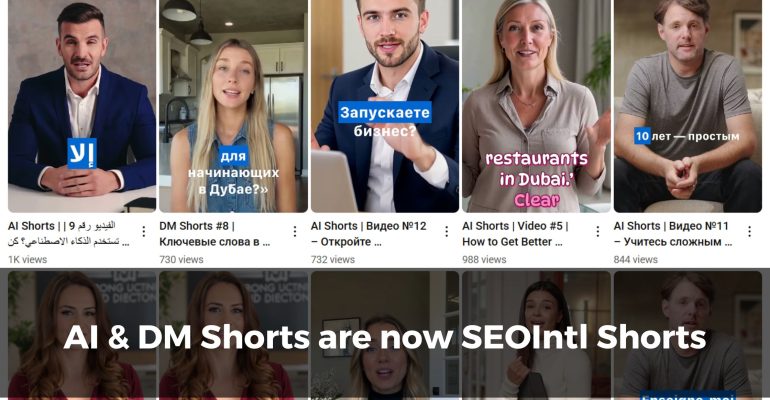Open title 'AI Shorts | Видео №12 – Откройте'
The height and width of the screenshot is (400, 770).
point(368,234)
